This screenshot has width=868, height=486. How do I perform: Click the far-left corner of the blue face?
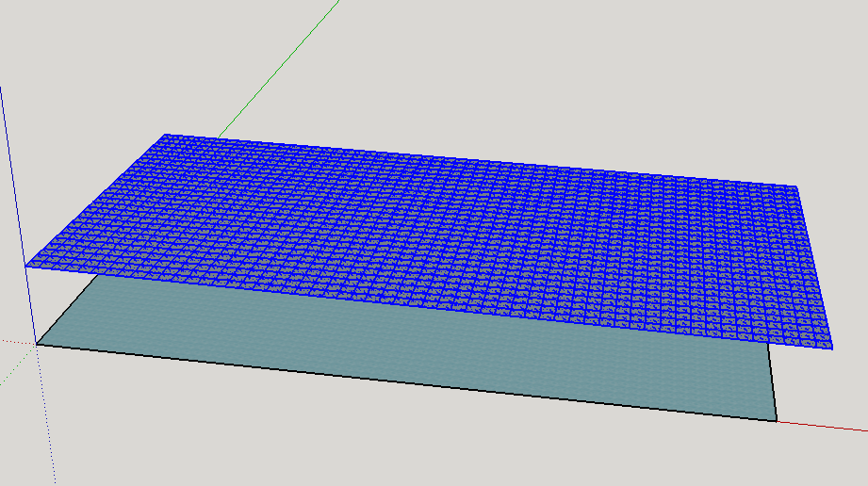(166, 134)
